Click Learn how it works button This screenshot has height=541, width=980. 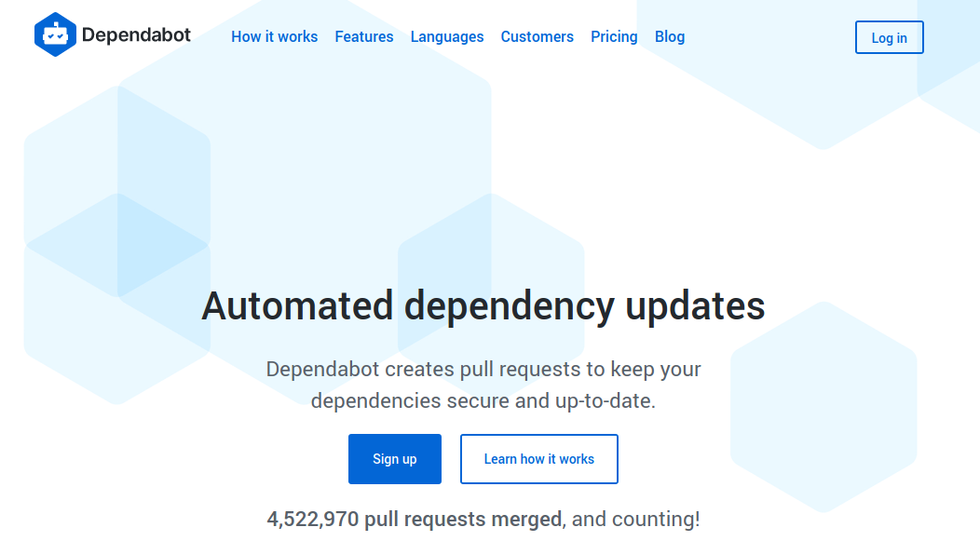538,459
